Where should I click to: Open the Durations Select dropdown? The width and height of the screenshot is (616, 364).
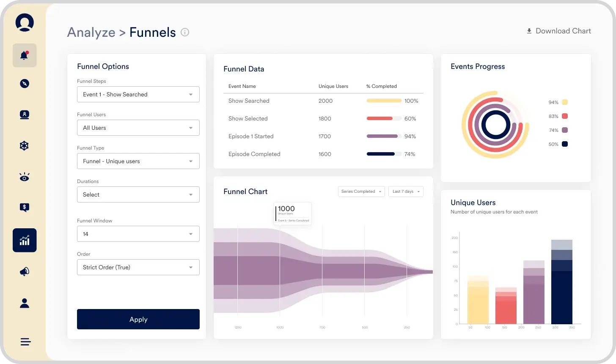click(138, 194)
